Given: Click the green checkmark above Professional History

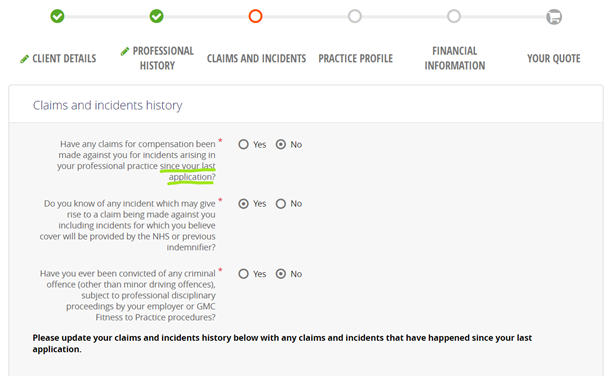Looking at the screenshot, I should (157, 16).
